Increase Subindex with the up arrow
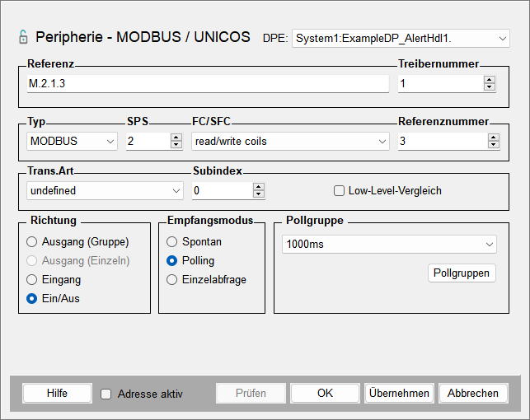The width and height of the screenshot is (530, 420). (x=259, y=187)
